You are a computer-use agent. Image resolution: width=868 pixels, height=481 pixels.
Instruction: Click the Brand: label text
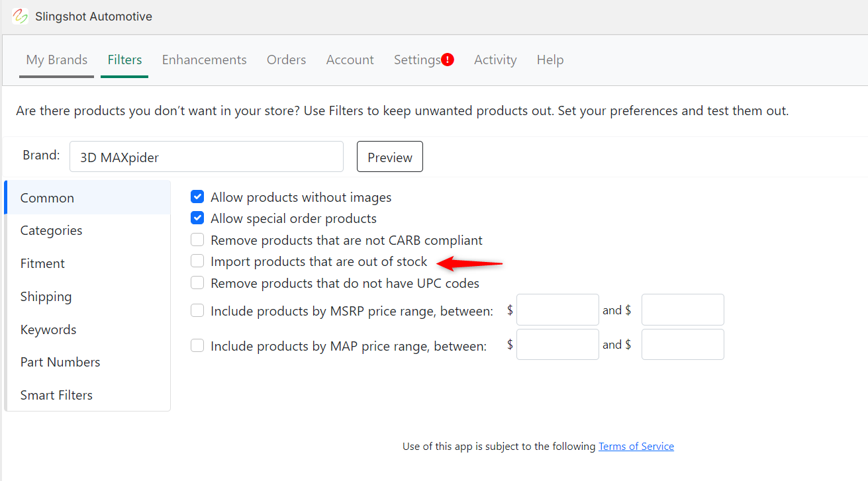42,155
